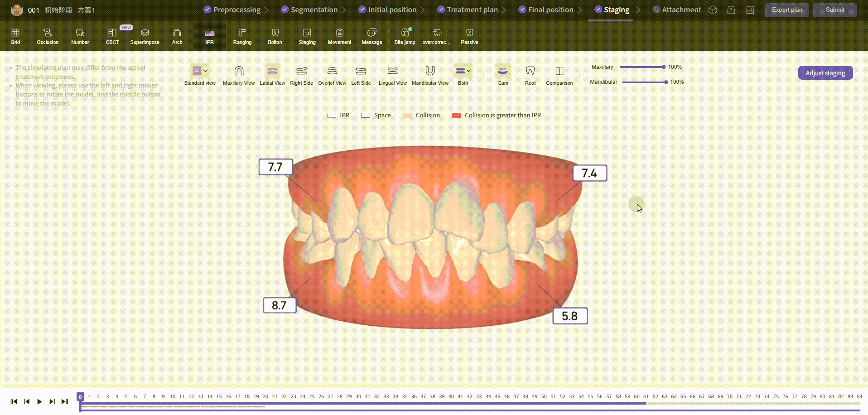Adjust the Maxillary opacity slider
This screenshot has width=868, height=415.
click(x=642, y=67)
